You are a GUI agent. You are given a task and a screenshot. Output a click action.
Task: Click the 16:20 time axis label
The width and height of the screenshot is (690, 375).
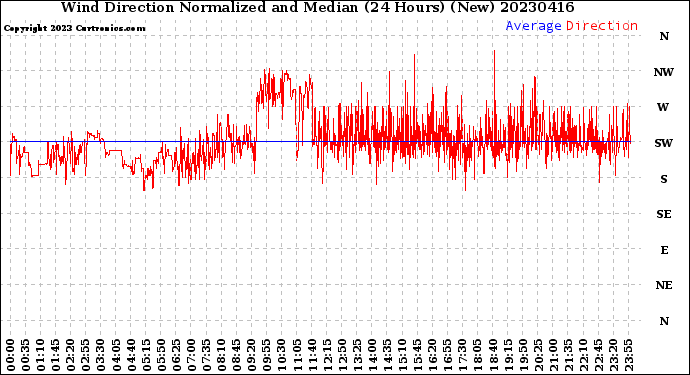coord(433,356)
